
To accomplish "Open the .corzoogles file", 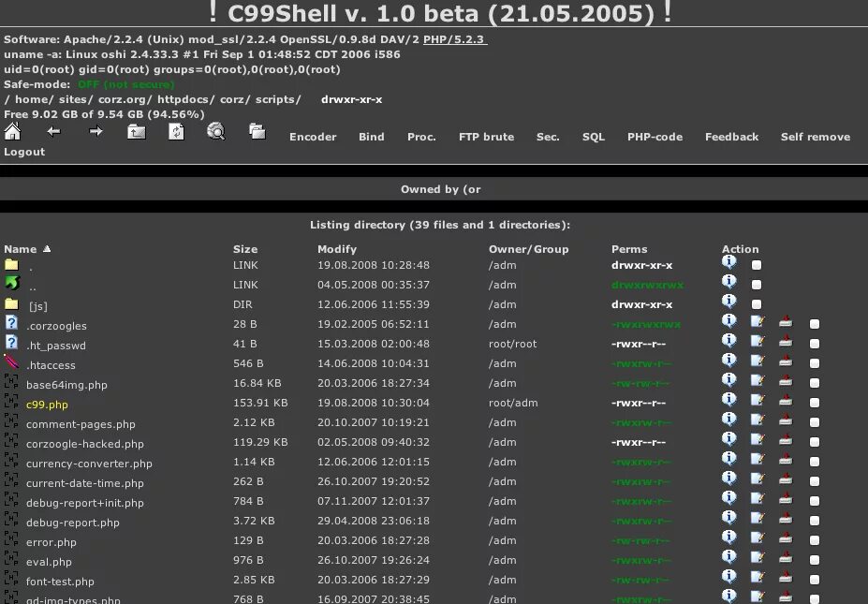I will coord(56,326).
